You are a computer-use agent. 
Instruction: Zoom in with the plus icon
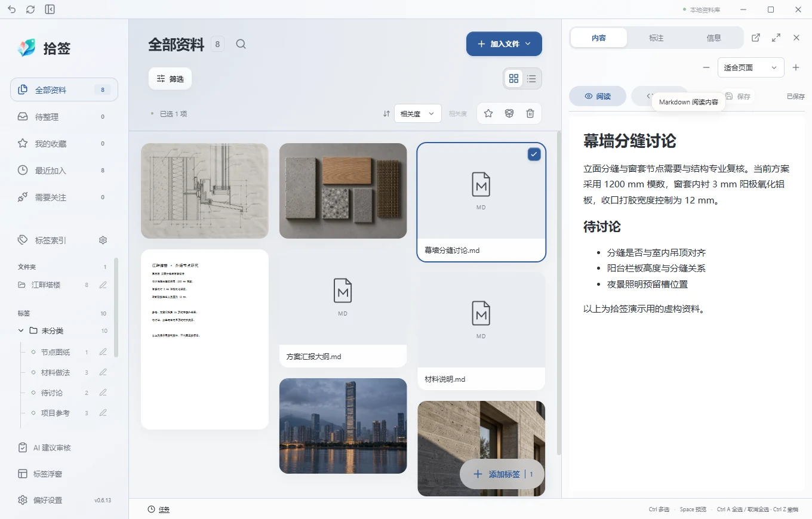796,67
